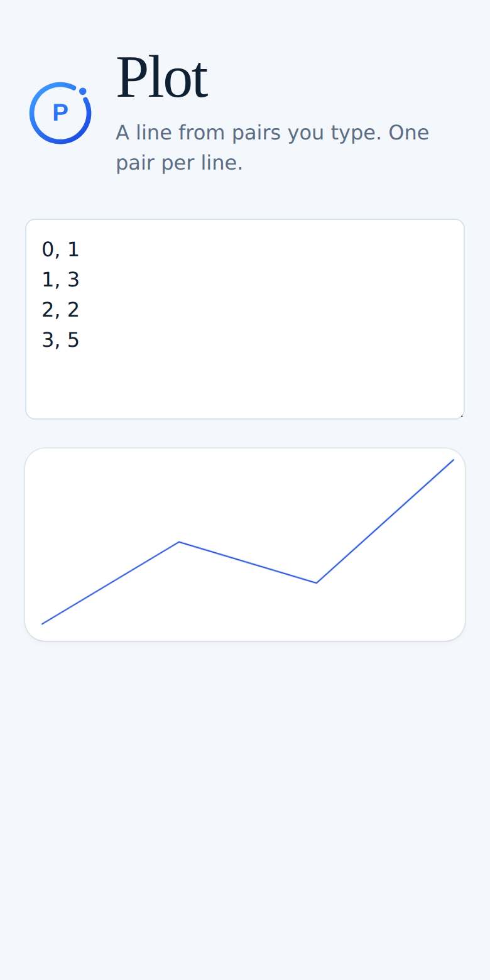Place cursor on the line "0, 1"
The image size is (490, 980).
(60, 249)
